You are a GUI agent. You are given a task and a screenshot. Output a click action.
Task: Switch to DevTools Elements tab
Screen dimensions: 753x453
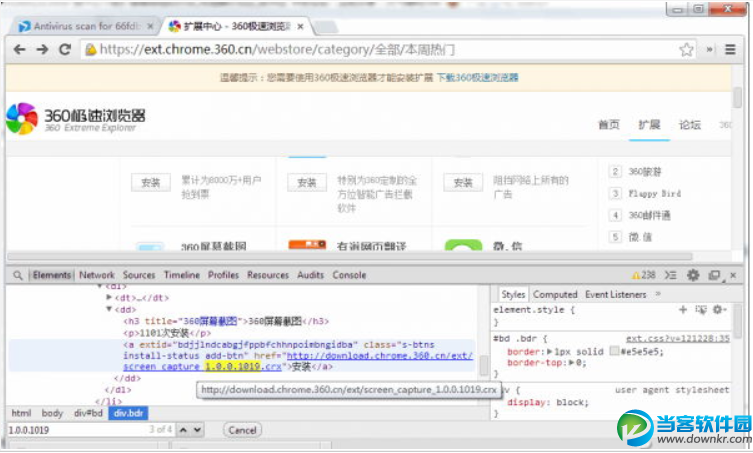(52, 275)
